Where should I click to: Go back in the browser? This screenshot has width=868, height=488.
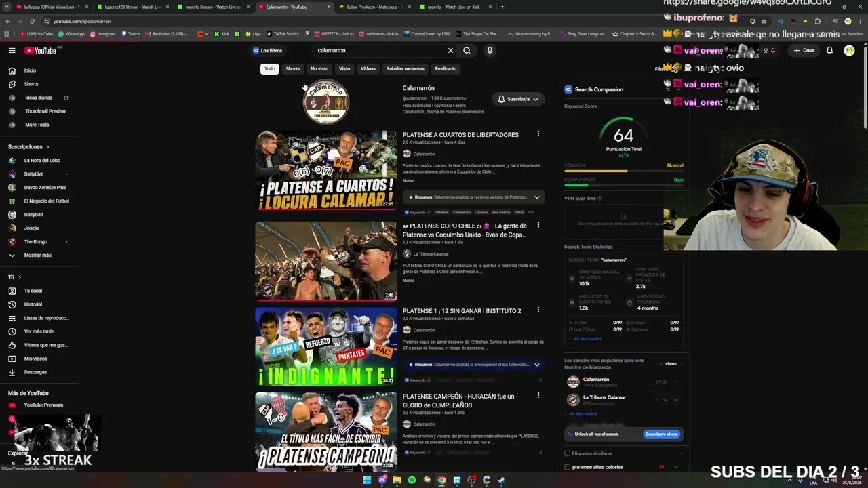[7, 21]
